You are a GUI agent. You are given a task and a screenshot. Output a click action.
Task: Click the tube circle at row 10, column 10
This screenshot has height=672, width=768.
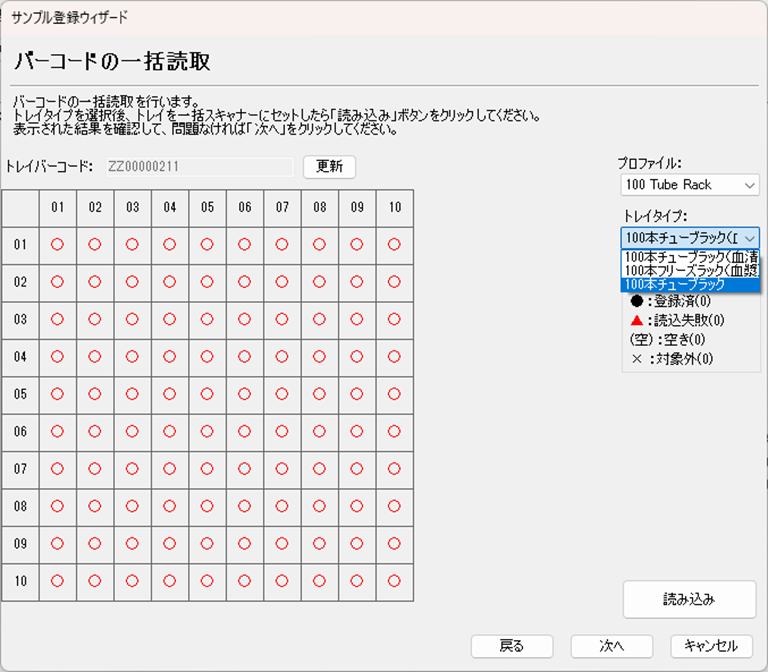(x=394, y=581)
